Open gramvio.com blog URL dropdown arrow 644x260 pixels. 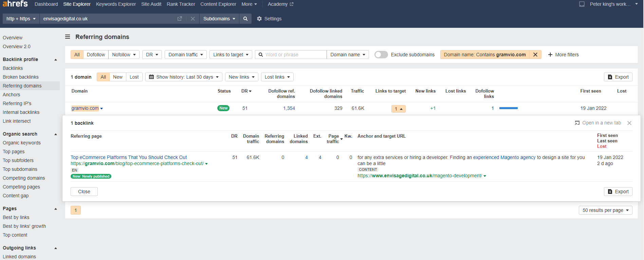tap(206, 164)
